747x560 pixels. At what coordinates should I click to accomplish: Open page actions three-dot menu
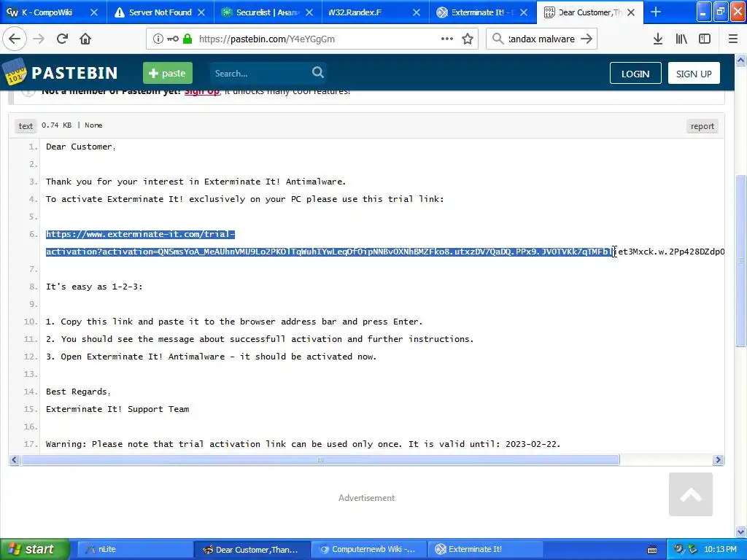pyautogui.click(x=447, y=39)
